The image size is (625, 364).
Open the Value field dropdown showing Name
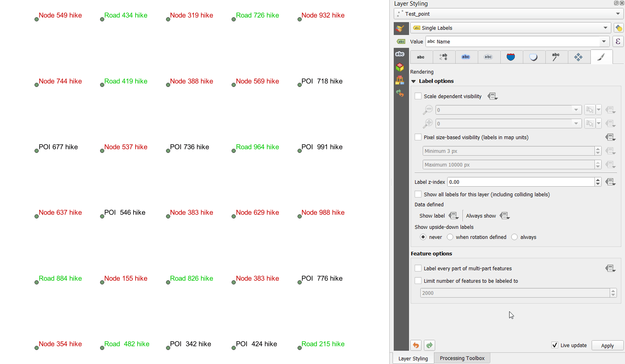(604, 41)
